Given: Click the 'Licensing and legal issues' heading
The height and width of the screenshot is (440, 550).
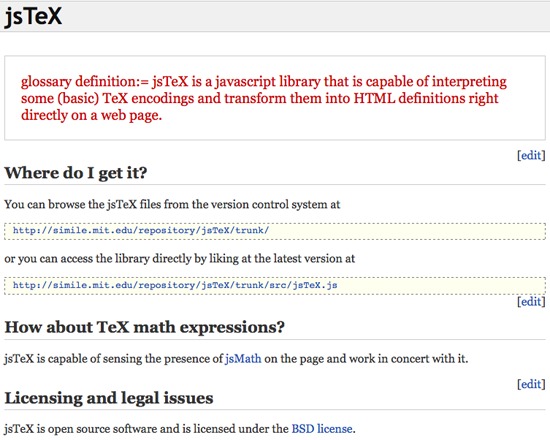Looking at the screenshot, I should pyautogui.click(x=109, y=398).
